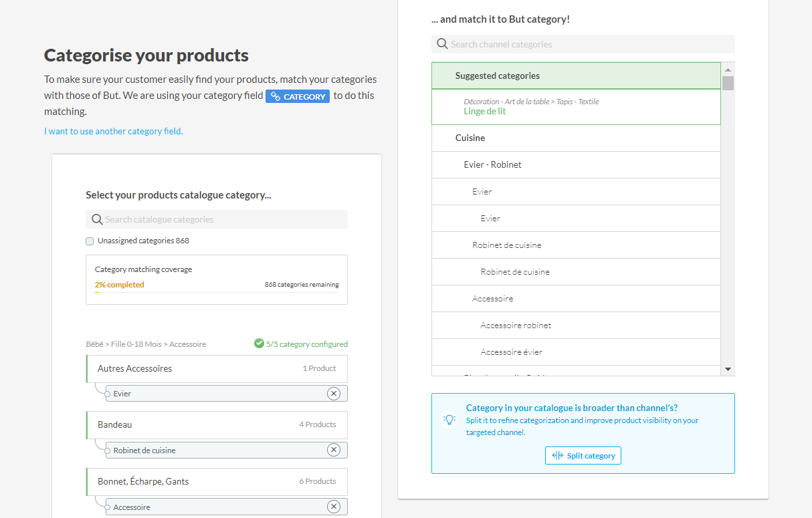Image resolution: width=812 pixels, height=518 pixels.
Task: Focus the Search channel categories field
Action: [x=589, y=45]
